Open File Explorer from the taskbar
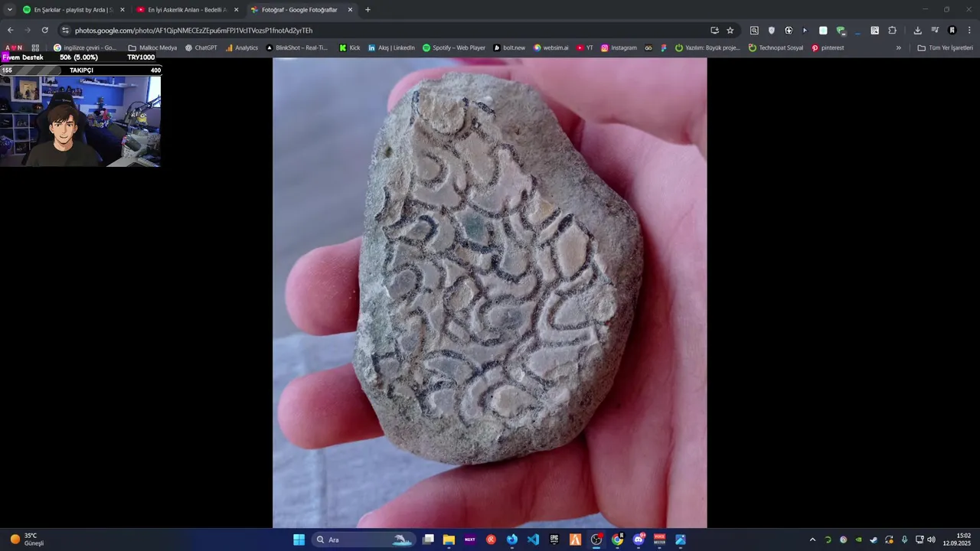The height and width of the screenshot is (551, 980). point(449,540)
